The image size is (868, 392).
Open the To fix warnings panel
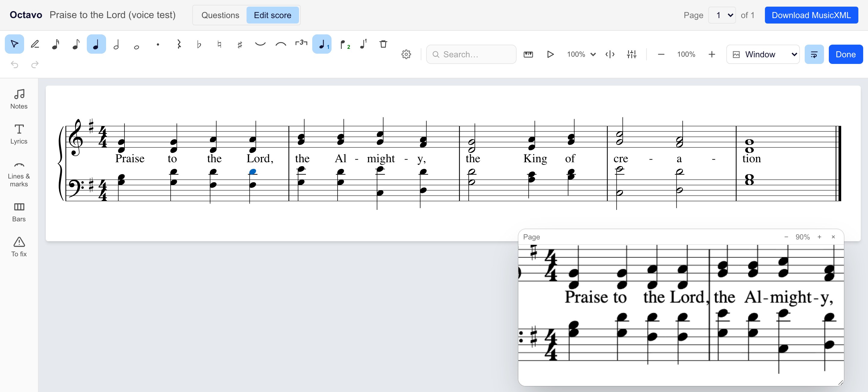click(x=19, y=247)
